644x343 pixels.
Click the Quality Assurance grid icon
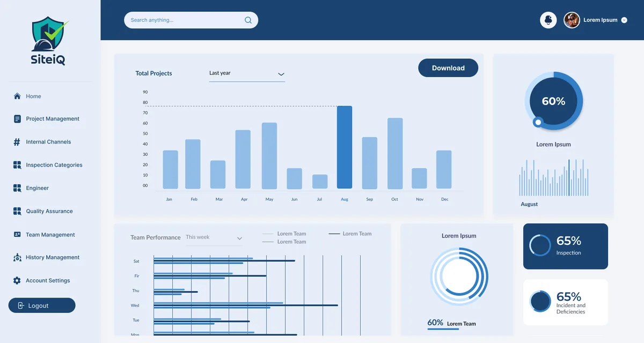(x=17, y=211)
